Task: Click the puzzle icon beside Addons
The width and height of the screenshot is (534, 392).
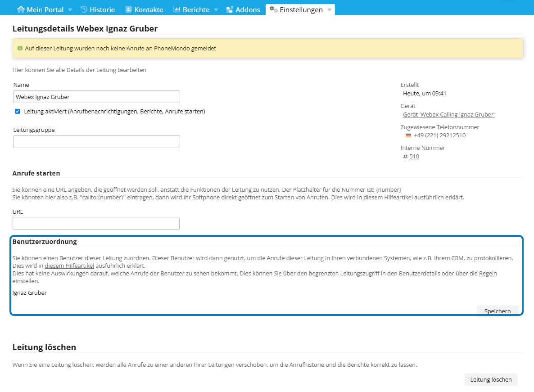Action: (230, 9)
